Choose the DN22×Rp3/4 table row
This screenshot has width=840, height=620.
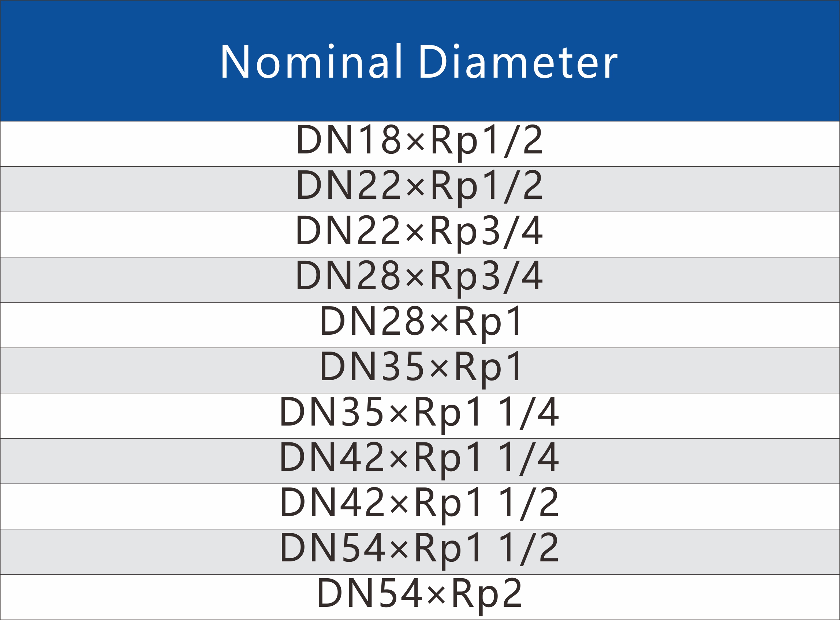point(420,235)
